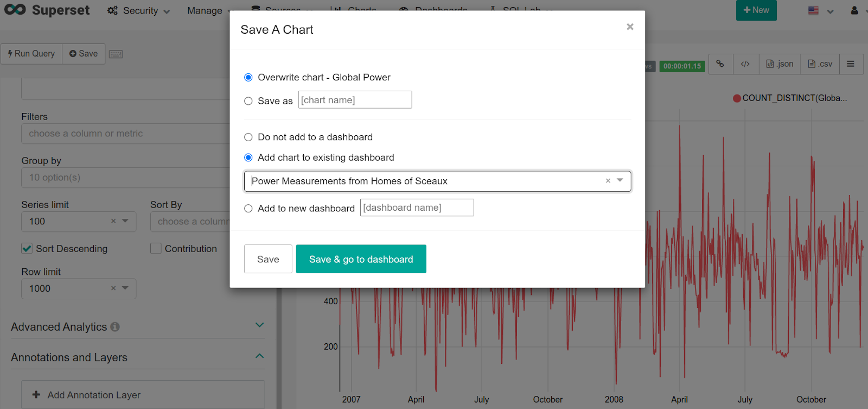Open the Security menu
Screen dimensions: 868x409
[x=139, y=10]
